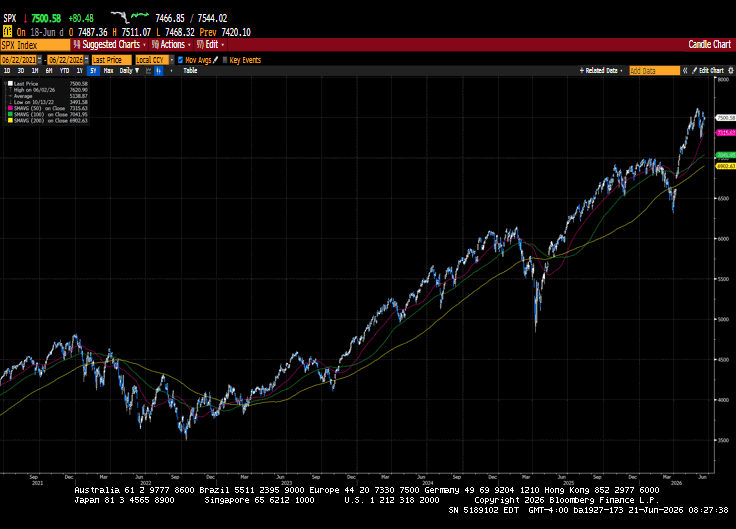This screenshot has height=529, width=736.
Task: Click the line chart type icon
Action: tap(149, 71)
